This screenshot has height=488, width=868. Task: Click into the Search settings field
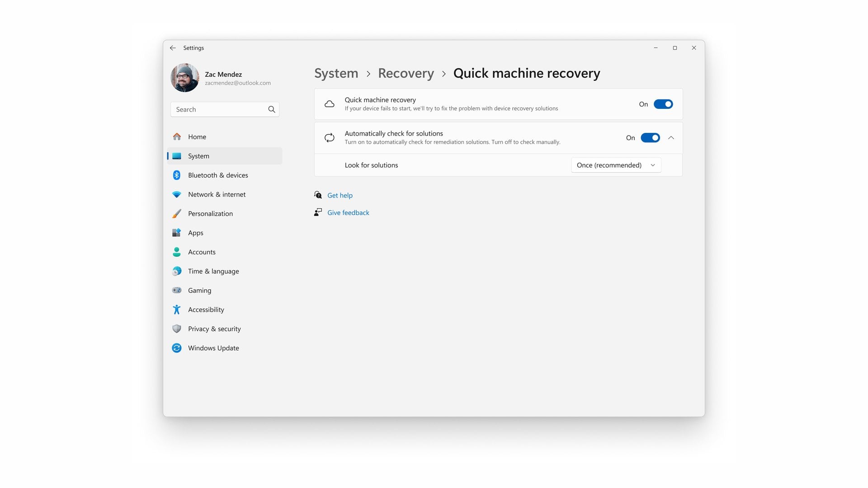225,109
